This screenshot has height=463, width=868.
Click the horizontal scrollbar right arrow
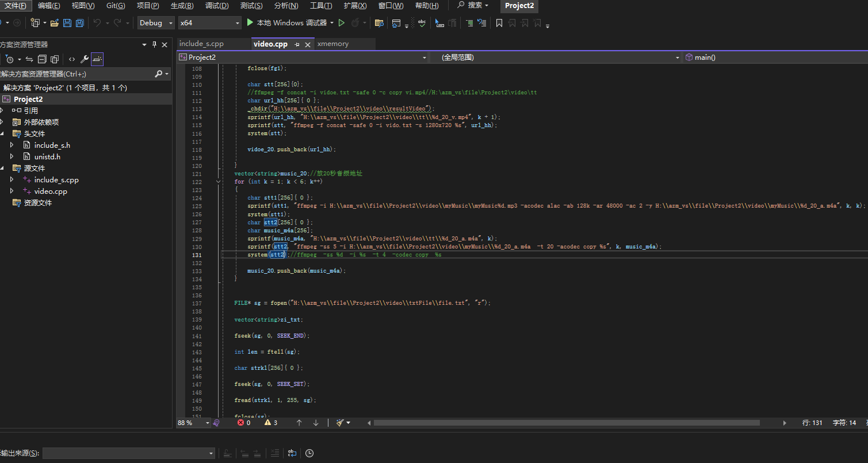point(785,423)
